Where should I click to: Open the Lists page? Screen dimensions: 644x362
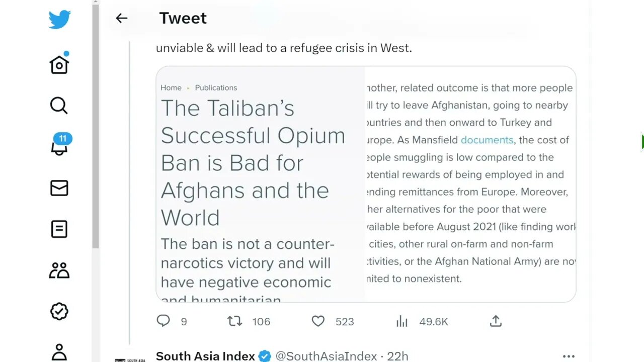click(x=59, y=229)
